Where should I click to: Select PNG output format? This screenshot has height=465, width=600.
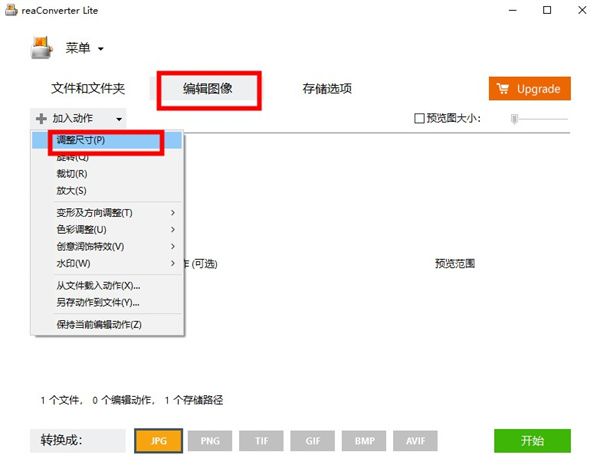(x=209, y=440)
